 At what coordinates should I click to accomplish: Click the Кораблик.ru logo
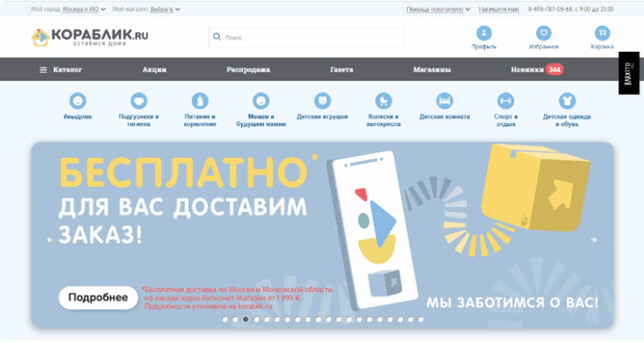[89, 38]
